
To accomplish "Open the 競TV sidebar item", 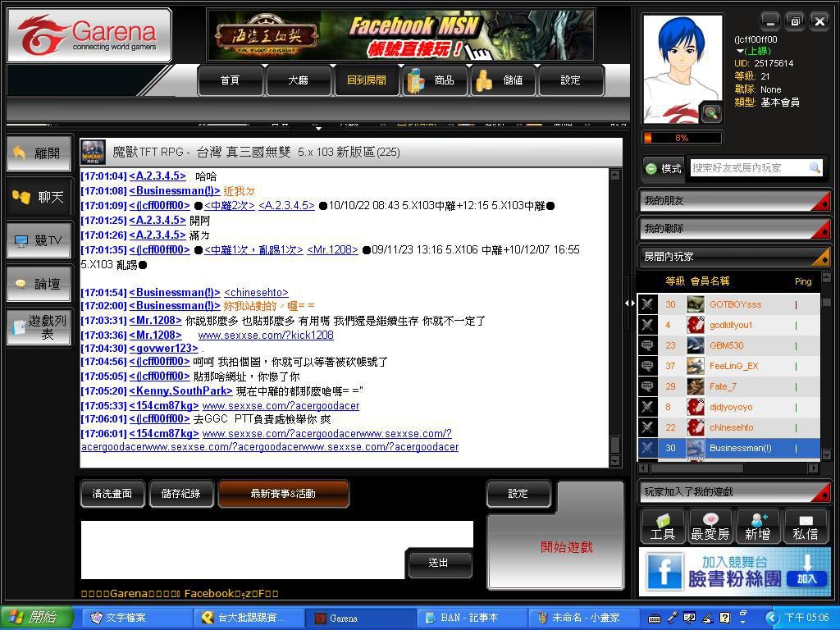I will coord(39,240).
